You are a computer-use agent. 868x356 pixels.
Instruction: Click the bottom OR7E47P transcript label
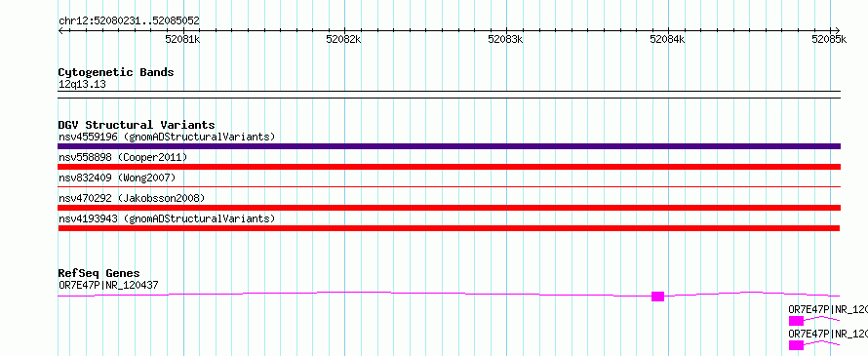(x=828, y=334)
